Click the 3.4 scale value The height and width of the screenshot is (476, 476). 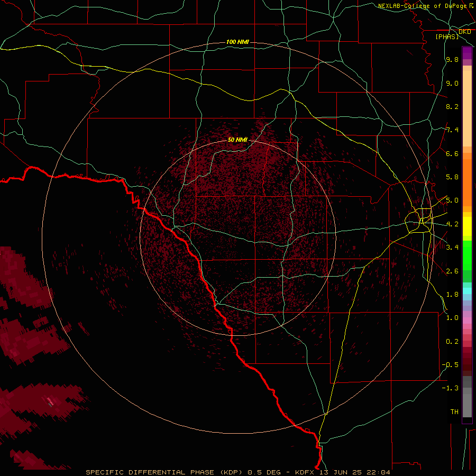pos(452,248)
